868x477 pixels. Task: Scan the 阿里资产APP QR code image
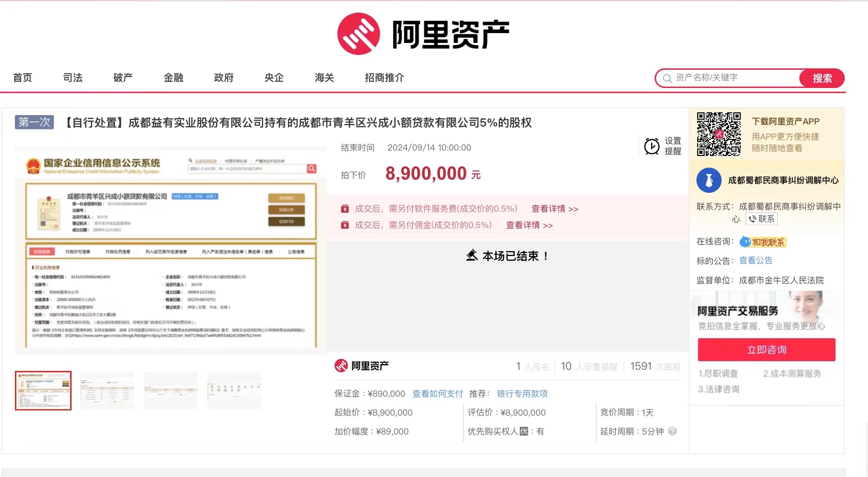(x=719, y=134)
